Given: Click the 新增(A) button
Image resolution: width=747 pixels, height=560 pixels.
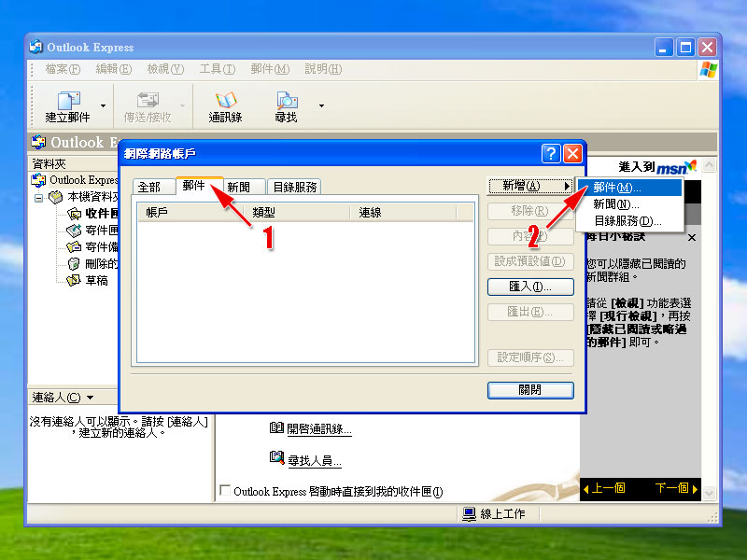Looking at the screenshot, I should tap(530, 186).
